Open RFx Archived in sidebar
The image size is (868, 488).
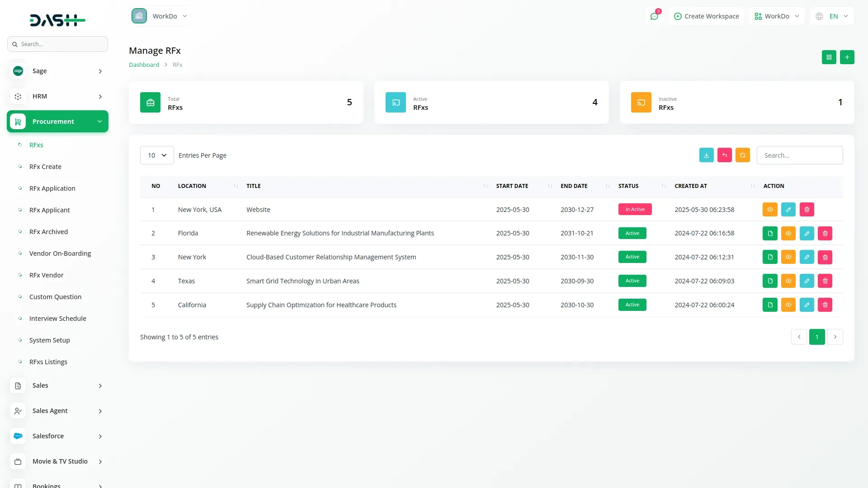(x=48, y=232)
